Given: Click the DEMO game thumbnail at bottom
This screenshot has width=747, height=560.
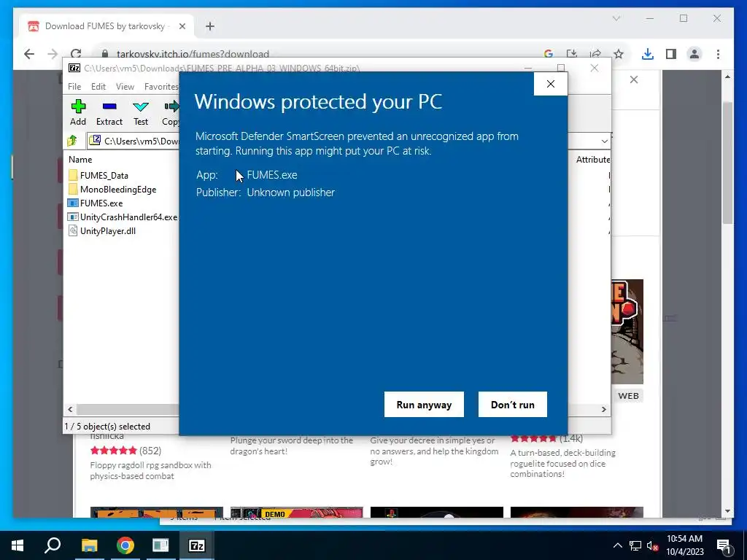Looking at the screenshot, I should (296, 513).
